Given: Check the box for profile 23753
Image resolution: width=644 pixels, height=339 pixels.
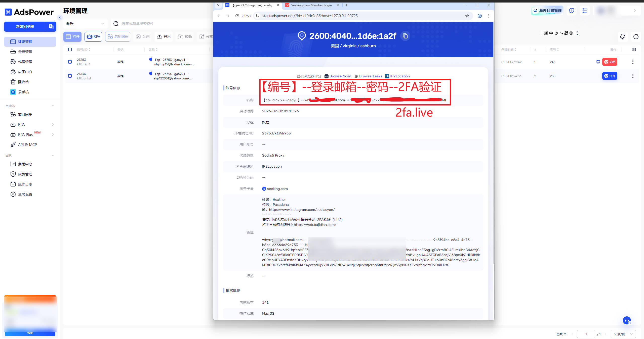Looking at the screenshot, I should [x=70, y=62].
